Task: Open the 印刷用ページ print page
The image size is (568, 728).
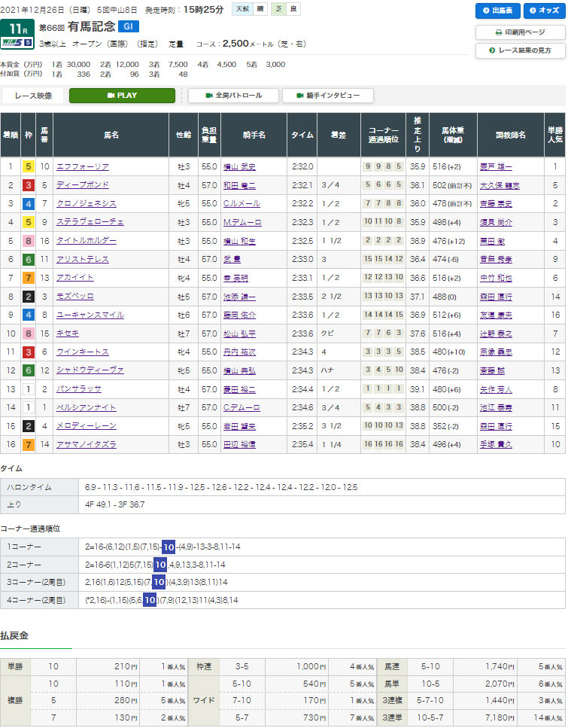Action: tap(520, 32)
